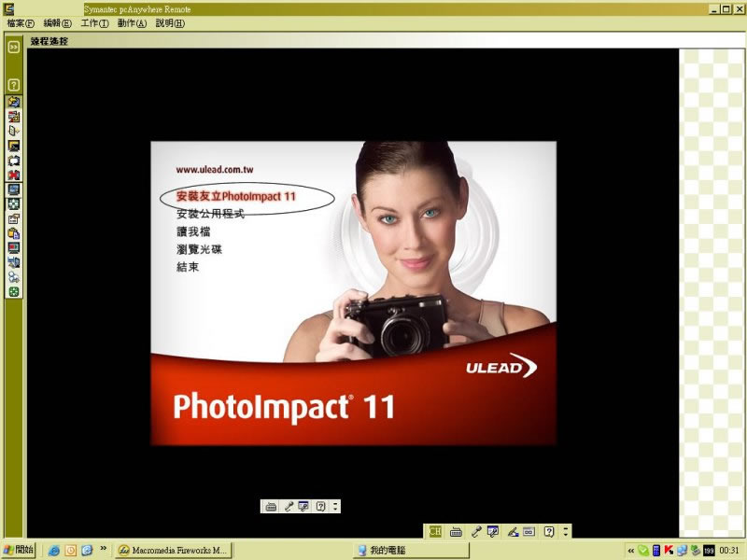Click the tools window icon on the remote screen's language bar

pyautogui.click(x=304, y=506)
